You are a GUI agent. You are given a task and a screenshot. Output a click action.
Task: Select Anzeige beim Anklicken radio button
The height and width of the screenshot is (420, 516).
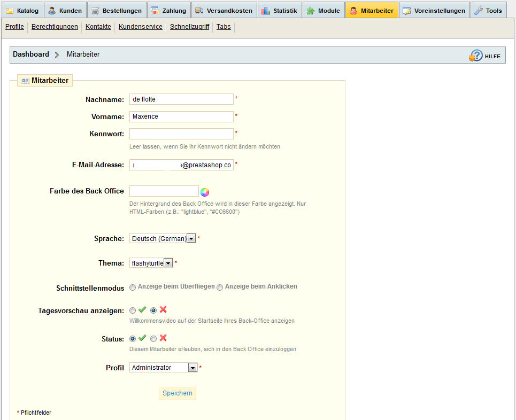pos(220,287)
